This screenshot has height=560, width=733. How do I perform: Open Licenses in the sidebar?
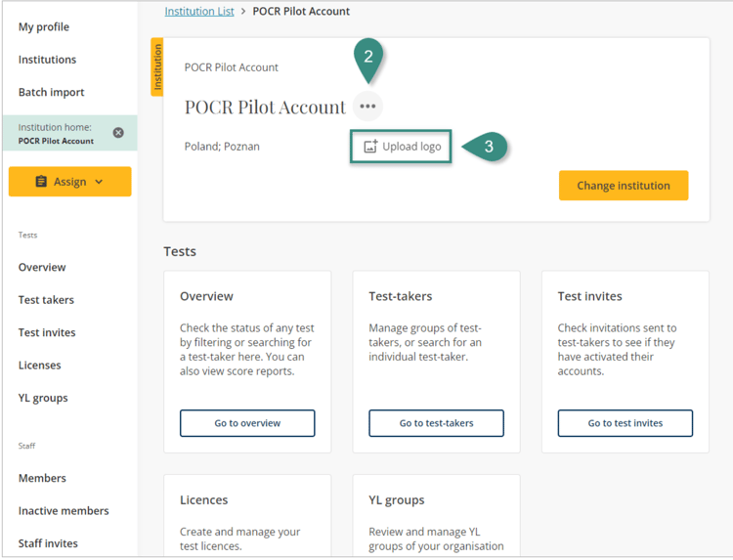39,366
